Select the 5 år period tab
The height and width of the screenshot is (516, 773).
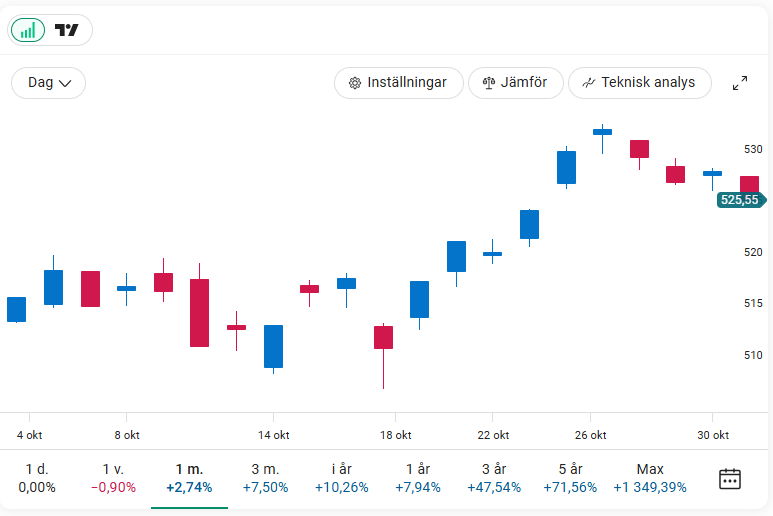pos(570,478)
